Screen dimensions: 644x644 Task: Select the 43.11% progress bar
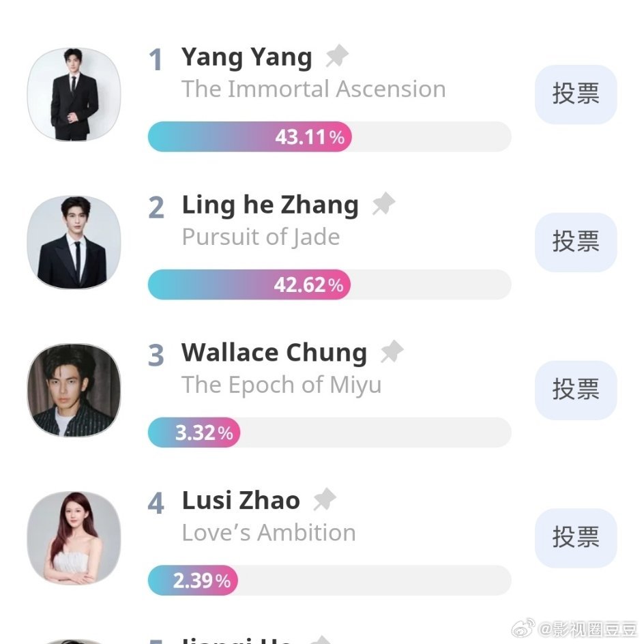coord(330,136)
